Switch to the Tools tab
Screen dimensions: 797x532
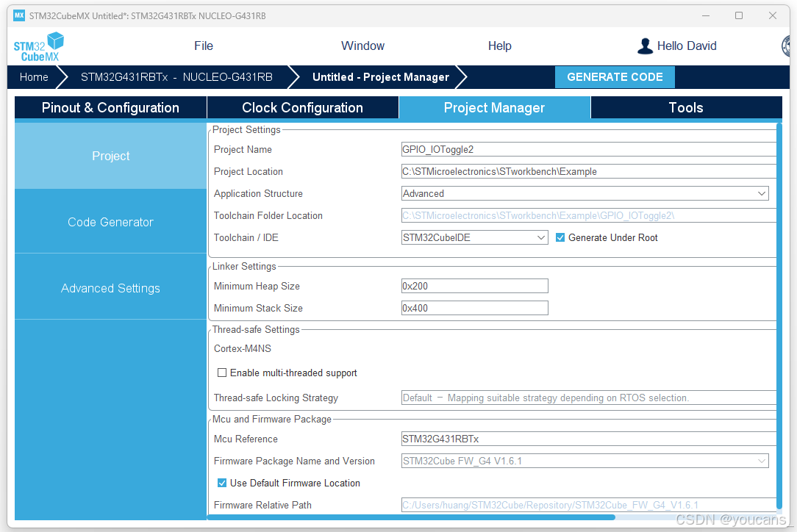pyautogui.click(x=686, y=108)
